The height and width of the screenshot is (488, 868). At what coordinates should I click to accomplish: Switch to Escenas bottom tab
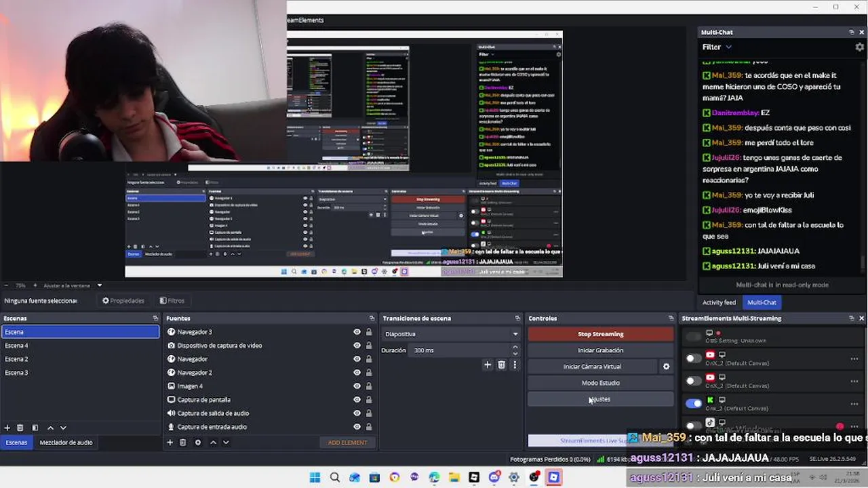[x=16, y=443]
